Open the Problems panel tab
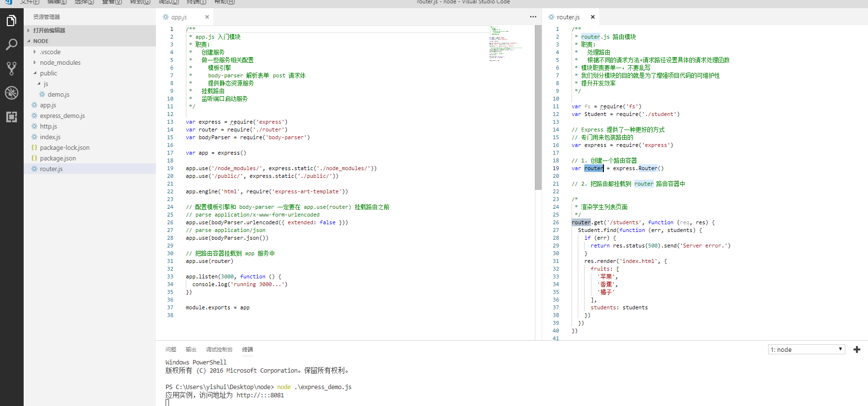The height and width of the screenshot is (406, 868). coord(171,349)
